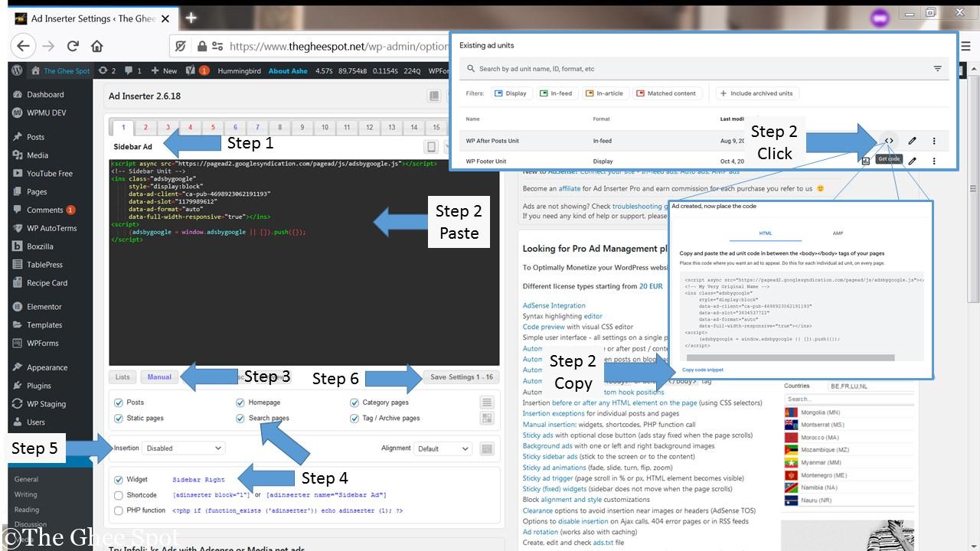This screenshot has height=551, width=980.
Task: Click the Lists button
Action: 122,377
